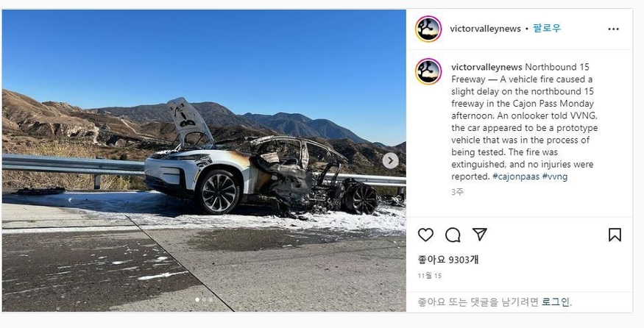
Task: Open victorvalleynews username in header
Action: coord(485,29)
